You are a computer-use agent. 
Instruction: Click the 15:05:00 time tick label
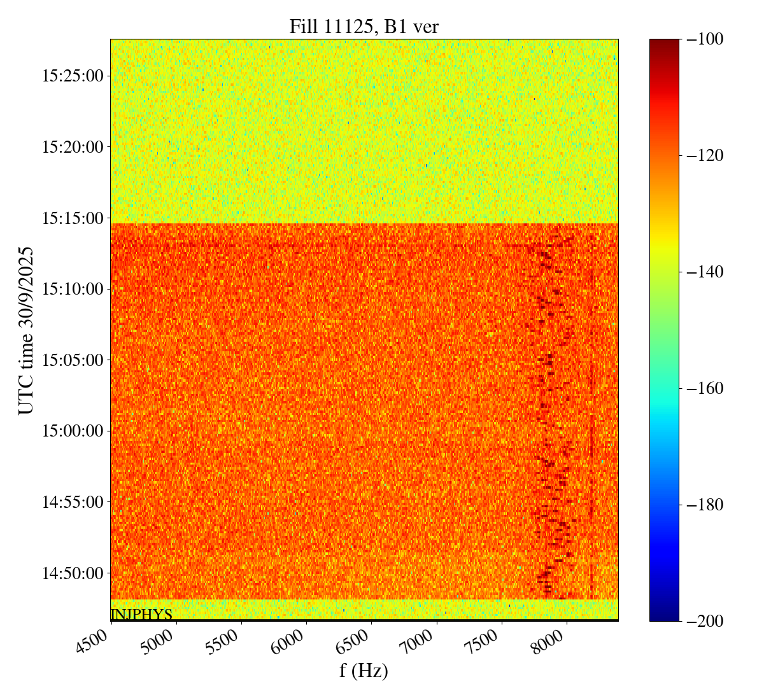73,360
